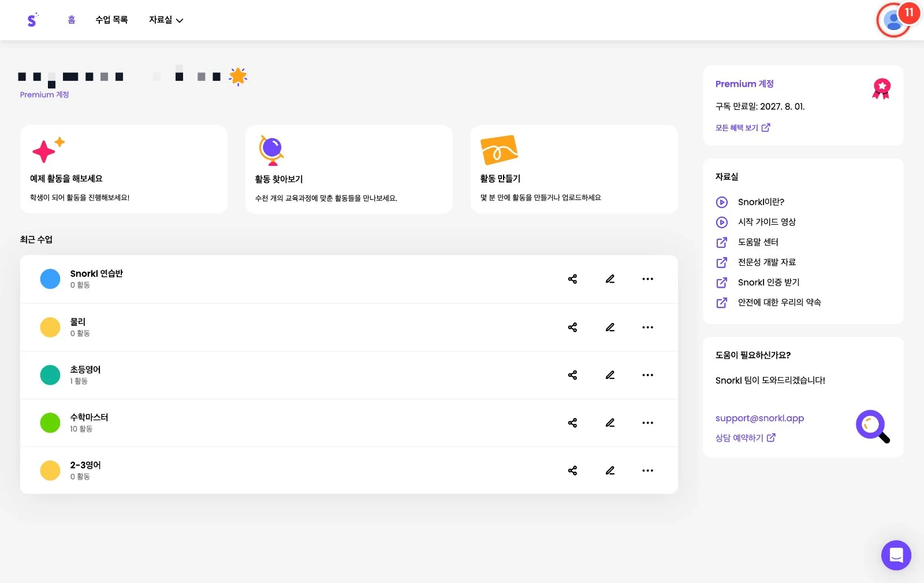This screenshot has width=924, height=583.
Task: Click the Premium 계정 heading in side panel
Action: [x=744, y=84]
